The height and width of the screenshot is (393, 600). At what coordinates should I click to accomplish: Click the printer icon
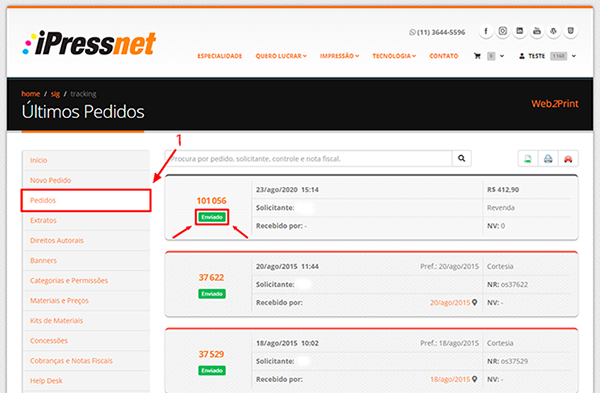(548, 159)
